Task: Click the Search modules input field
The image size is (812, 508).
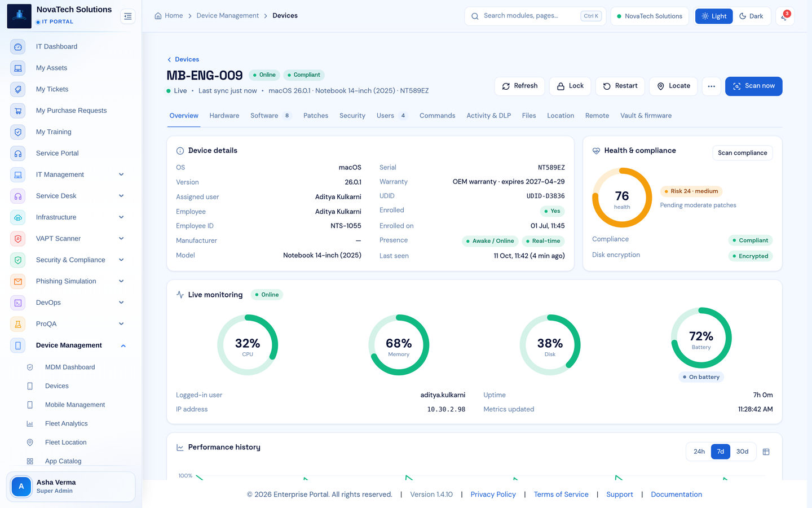Action: coord(535,16)
